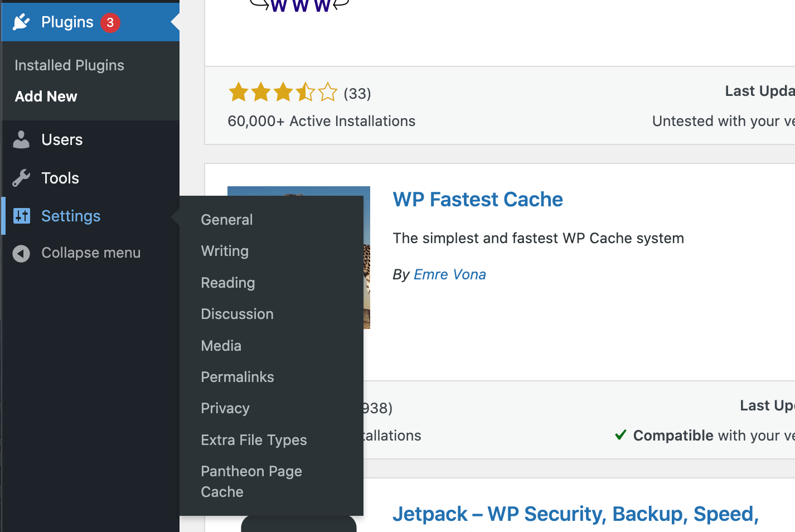795x532 pixels.
Task: Go to Privacy settings
Action: tap(225, 408)
